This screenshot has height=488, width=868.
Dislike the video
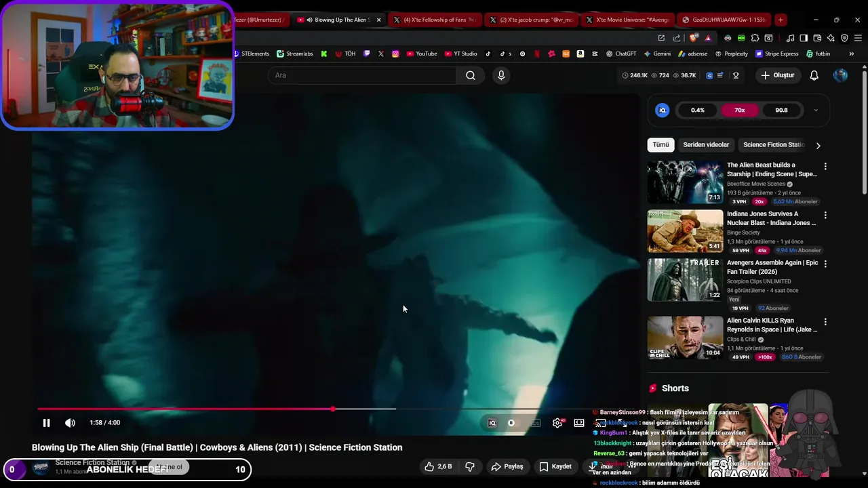click(x=469, y=466)
